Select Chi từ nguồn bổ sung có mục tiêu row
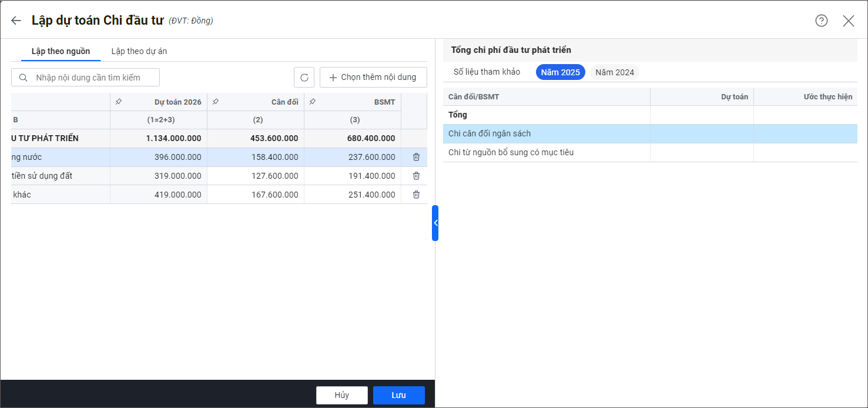 point(511,152)
